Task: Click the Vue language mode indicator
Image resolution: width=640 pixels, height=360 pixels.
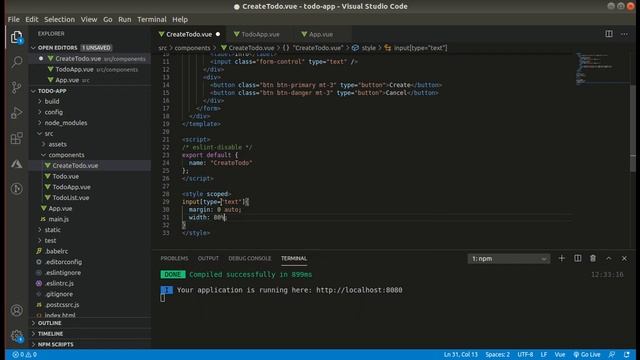Action: point(560,355)
